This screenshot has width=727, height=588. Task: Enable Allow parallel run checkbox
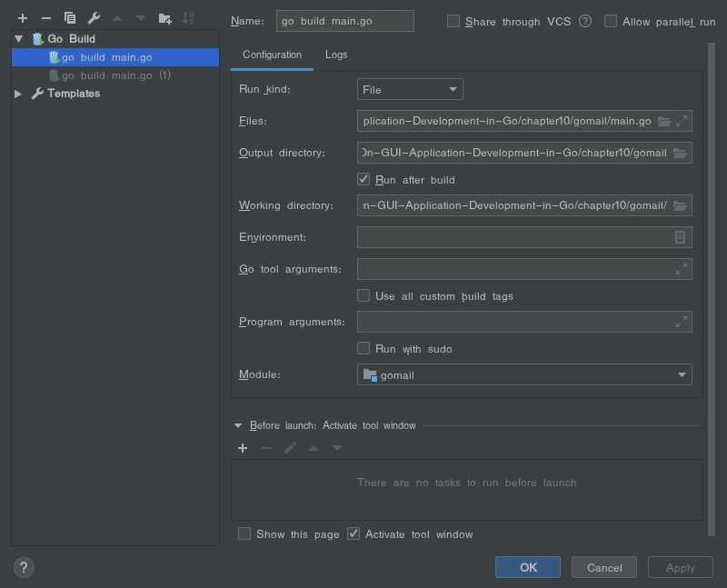pos(611,21)
